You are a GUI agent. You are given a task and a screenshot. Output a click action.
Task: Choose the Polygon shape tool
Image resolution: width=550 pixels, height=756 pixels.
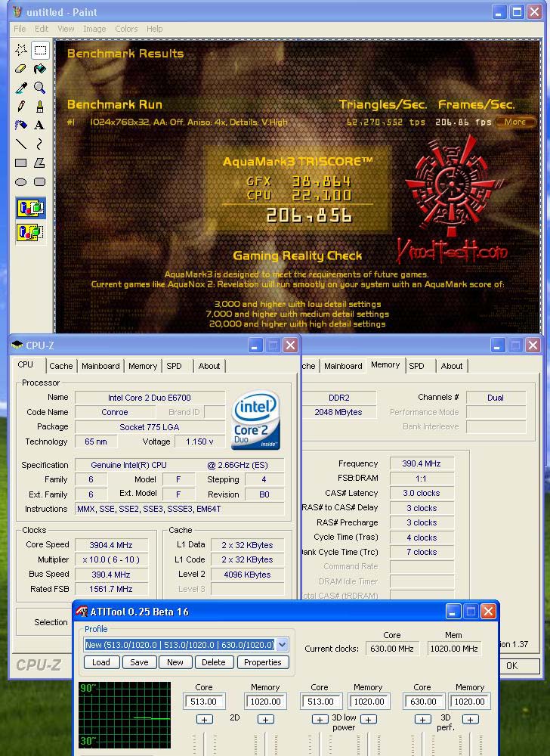(40, 163)
